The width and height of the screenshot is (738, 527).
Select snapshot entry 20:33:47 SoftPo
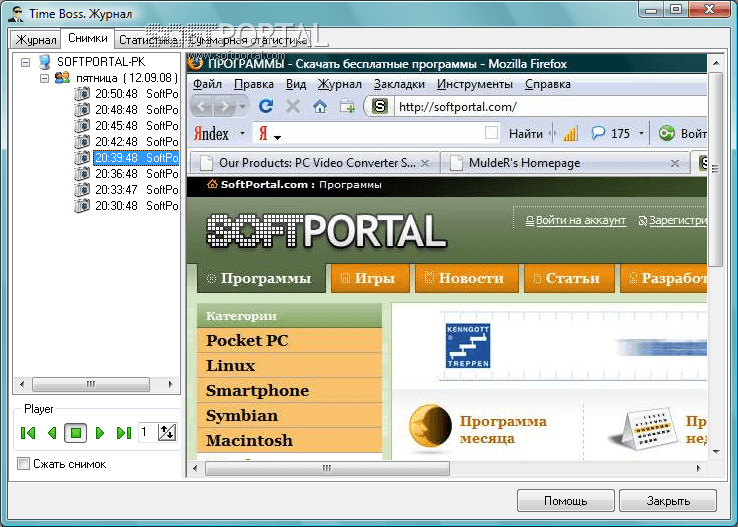(136, 190)
